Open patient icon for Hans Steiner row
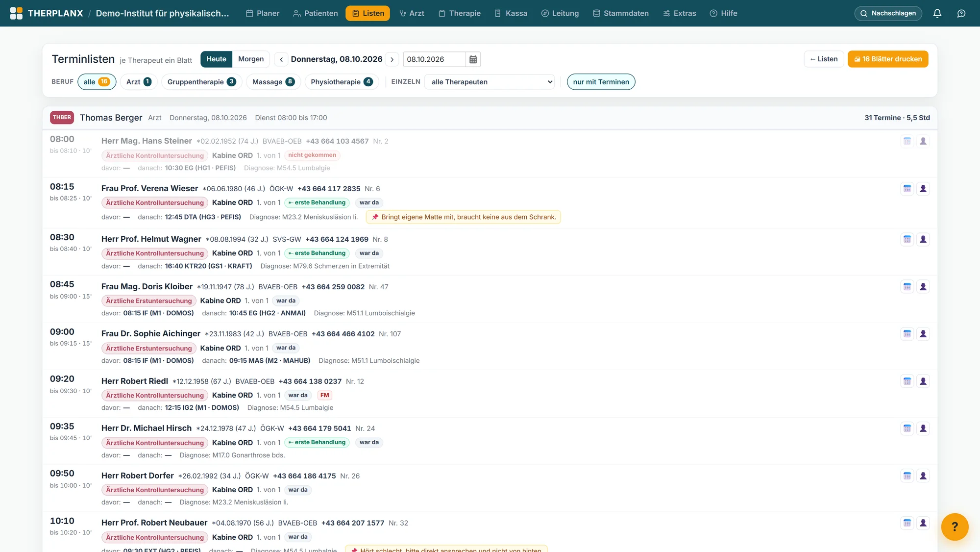The image size is (980, 552). pos(923,141)
